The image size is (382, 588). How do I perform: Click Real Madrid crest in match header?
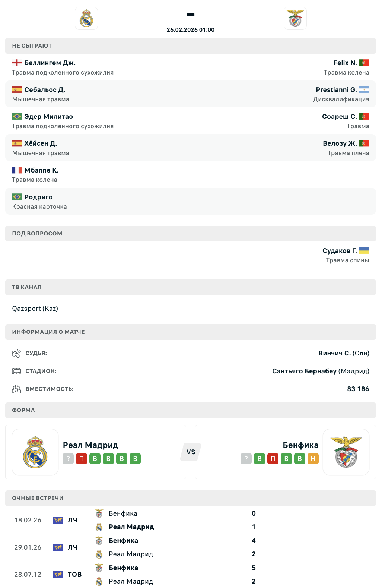86,18
